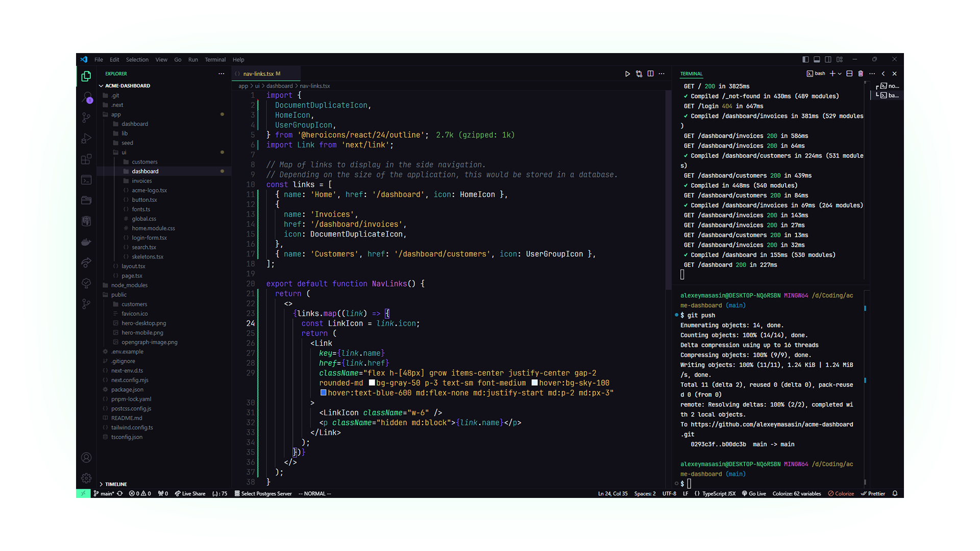Toggle the Colorize status item
This screenshot has width=980, height=551.
(x=841, y=494)
